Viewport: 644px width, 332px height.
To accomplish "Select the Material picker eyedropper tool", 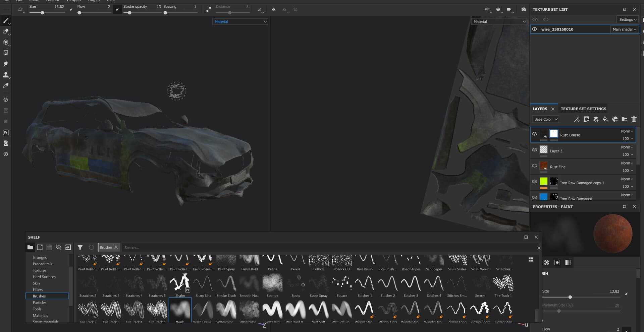I will point(6,86).
